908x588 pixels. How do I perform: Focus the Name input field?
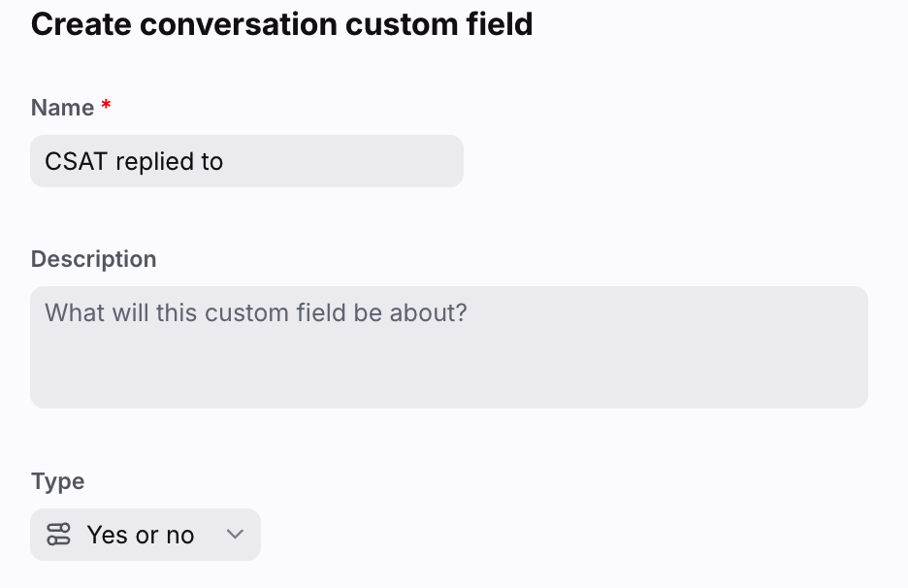[246, 161]
